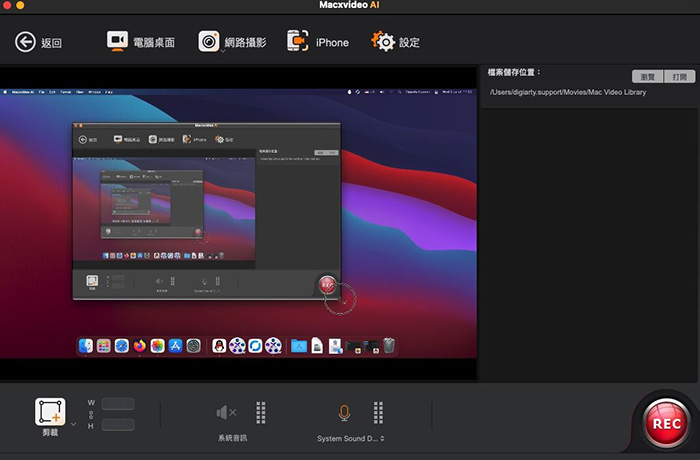The height and width of the screenshot is (460, 700).
Task: Switch to the 網路攝影 webcam mode
Action: [232, 42]
